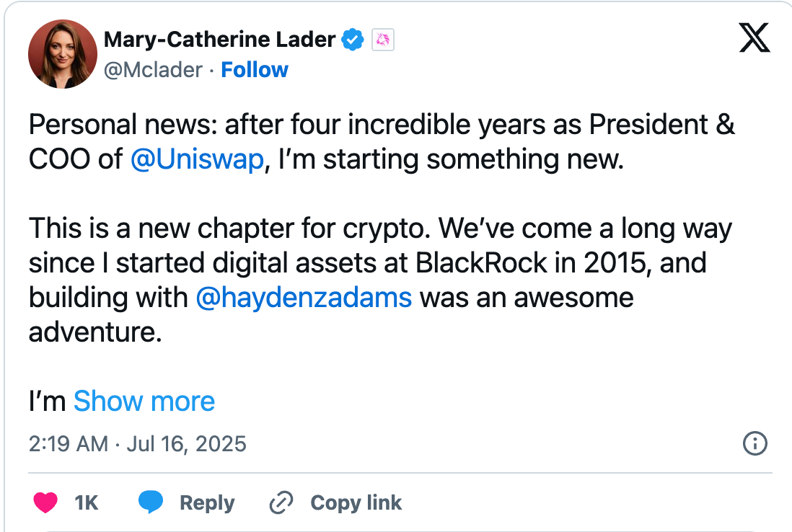Image resolution: width=792 pixels, height=532 pixels.
Task: Open the @haydenzadams mention link
Action: point(304,298)
